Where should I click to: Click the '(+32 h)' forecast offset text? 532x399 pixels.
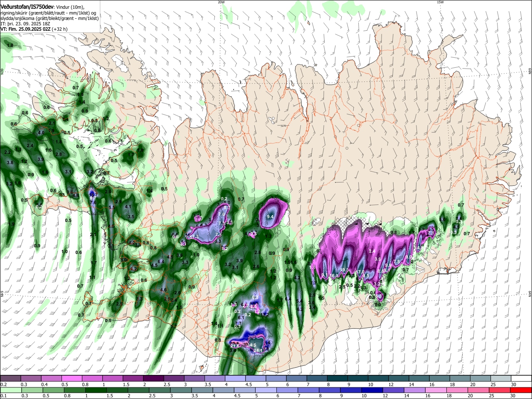pyautogui.click(x=60, y=30)
